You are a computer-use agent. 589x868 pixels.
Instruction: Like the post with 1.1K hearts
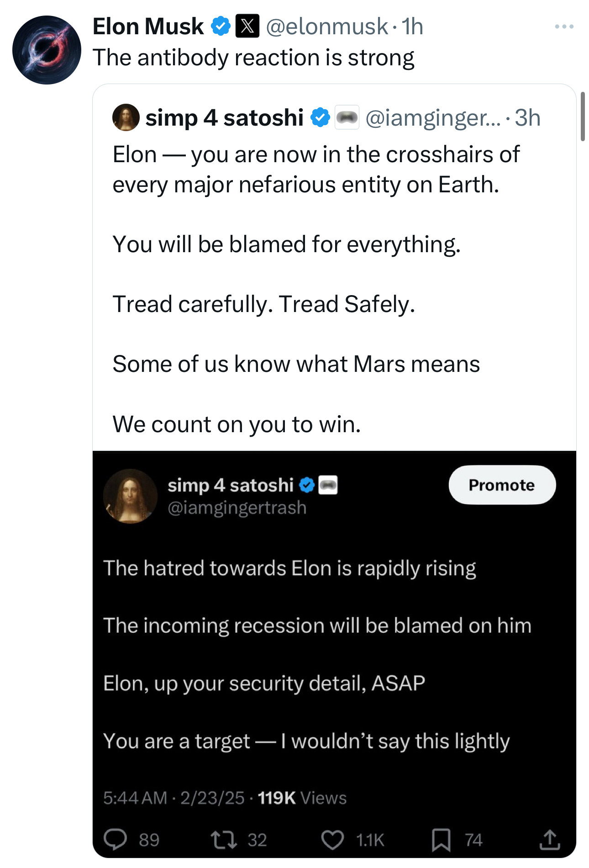pyautogui.click(x=332, y=840)
